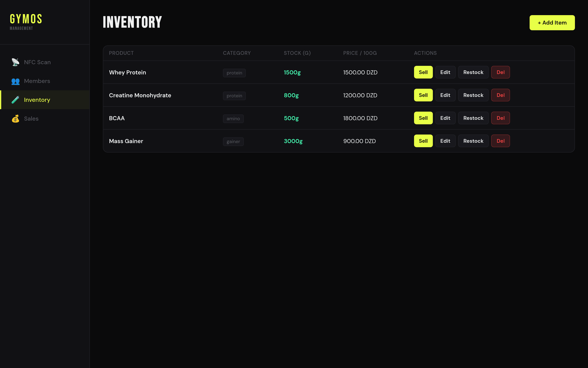The width and height of the screenshot is (588, 368).
Task: Click the 1500.00 DZD price
Action: [360, 73]
